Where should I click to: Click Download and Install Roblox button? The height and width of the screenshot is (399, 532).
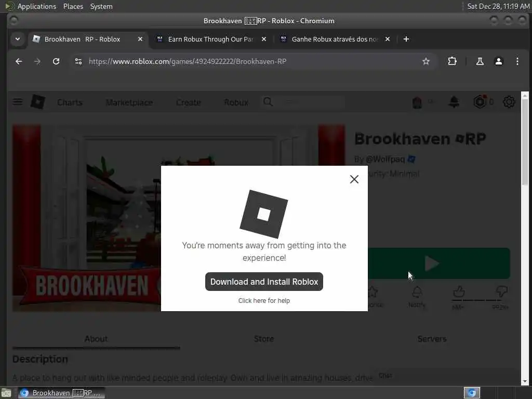pyautogui.click(x=264, y=282)
